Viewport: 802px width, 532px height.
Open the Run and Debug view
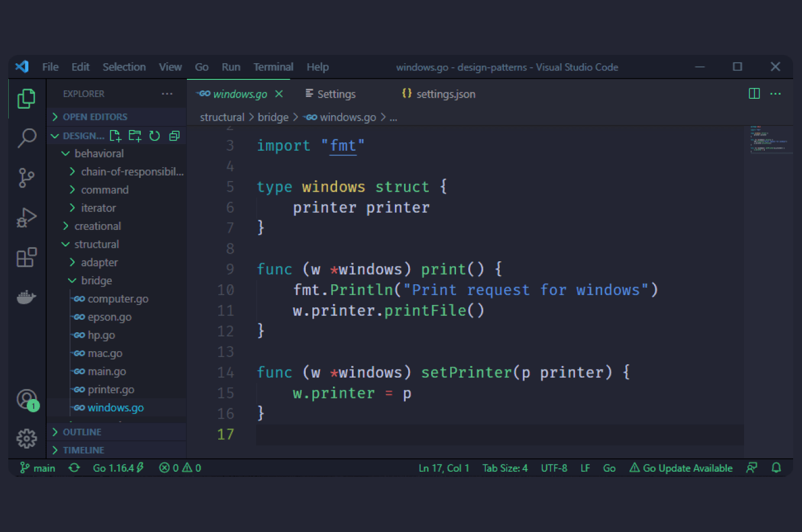[x=27, y=217]
